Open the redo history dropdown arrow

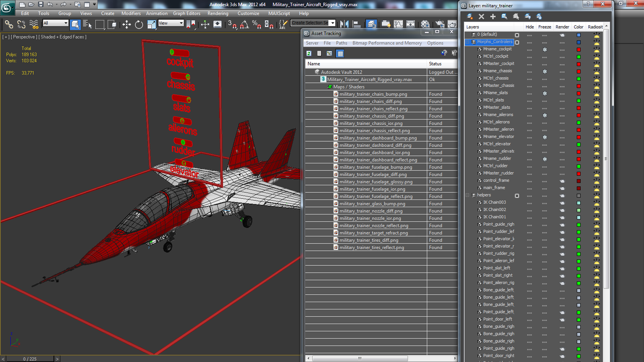click(x=70, y=4)
